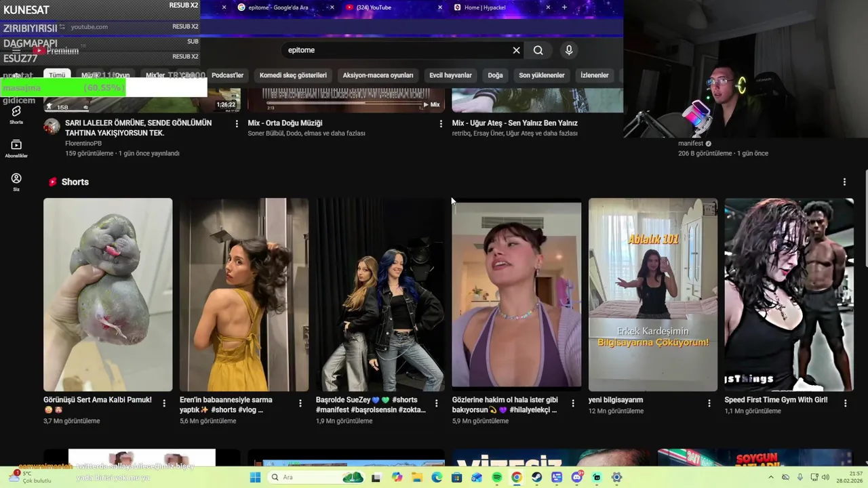Open Spotify from the taskbar

click(x=496, y=477)
